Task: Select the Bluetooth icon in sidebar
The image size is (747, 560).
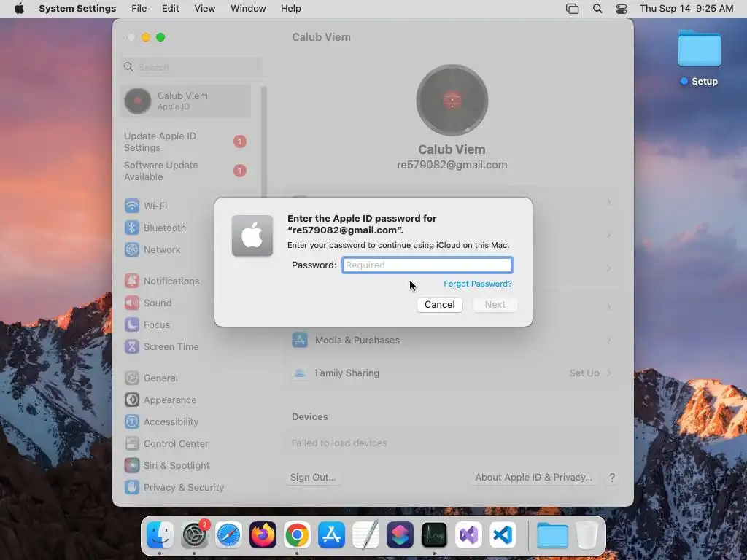Action: coord(132,227)
